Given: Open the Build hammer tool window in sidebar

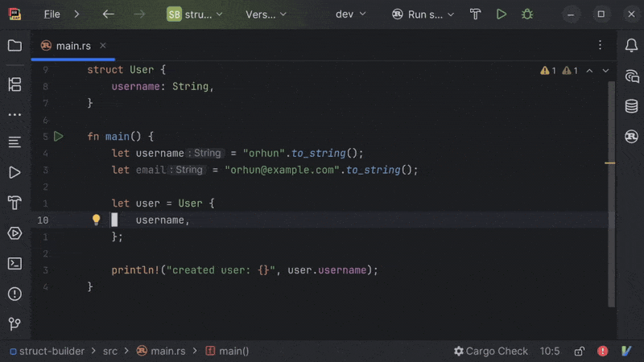Looking at the screenshot, I should [x=14, y=203].
